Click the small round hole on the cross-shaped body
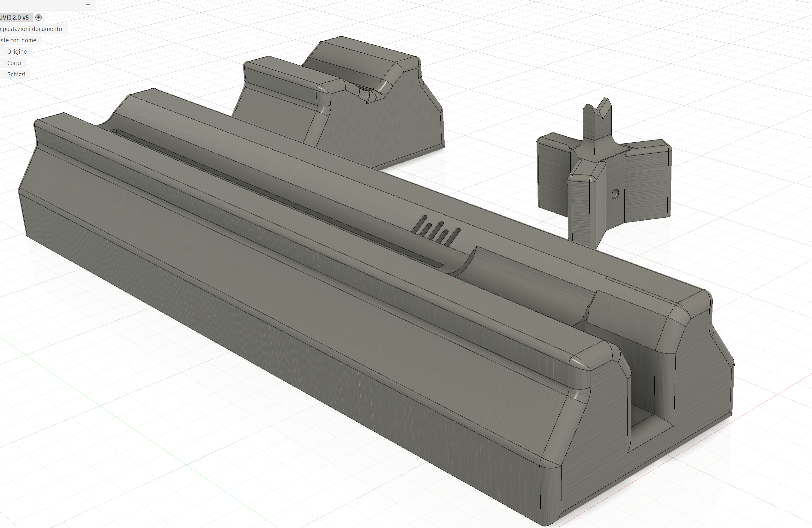The width and height of the screenshot is (812, 528). 615,194
